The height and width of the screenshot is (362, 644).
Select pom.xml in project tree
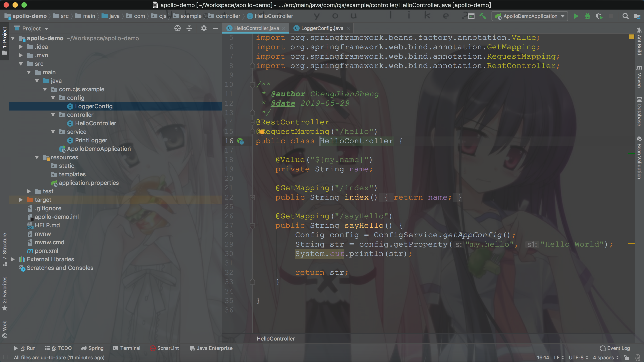point(42,251)
